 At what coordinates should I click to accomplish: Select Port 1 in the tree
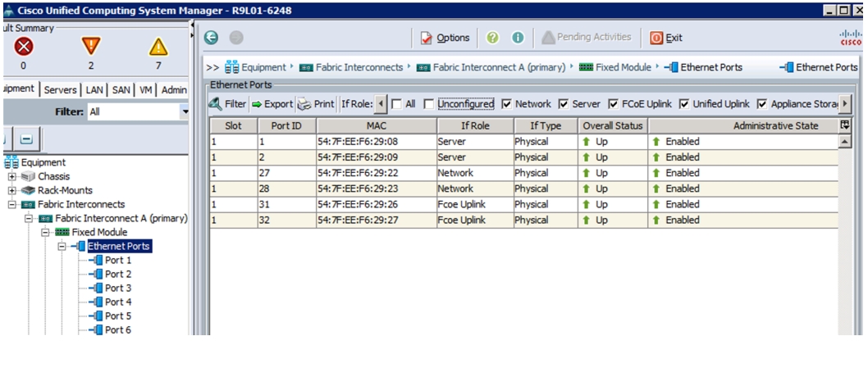[x=118, y=260]
